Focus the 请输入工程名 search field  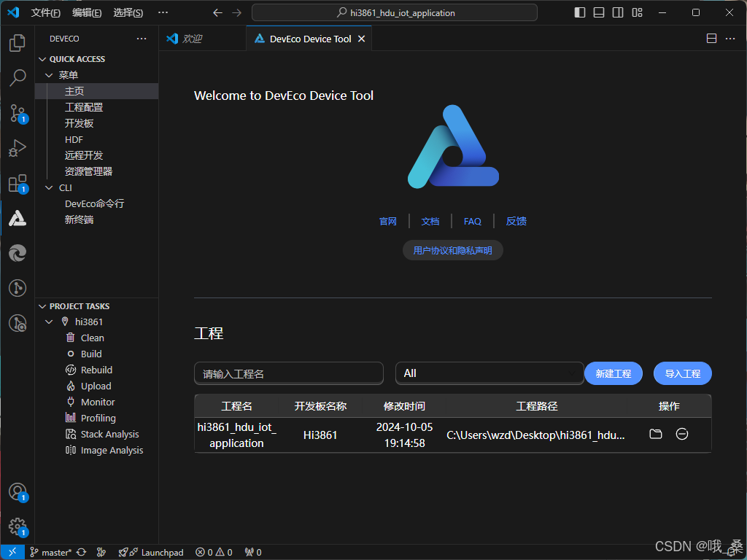tap(289, 373)
